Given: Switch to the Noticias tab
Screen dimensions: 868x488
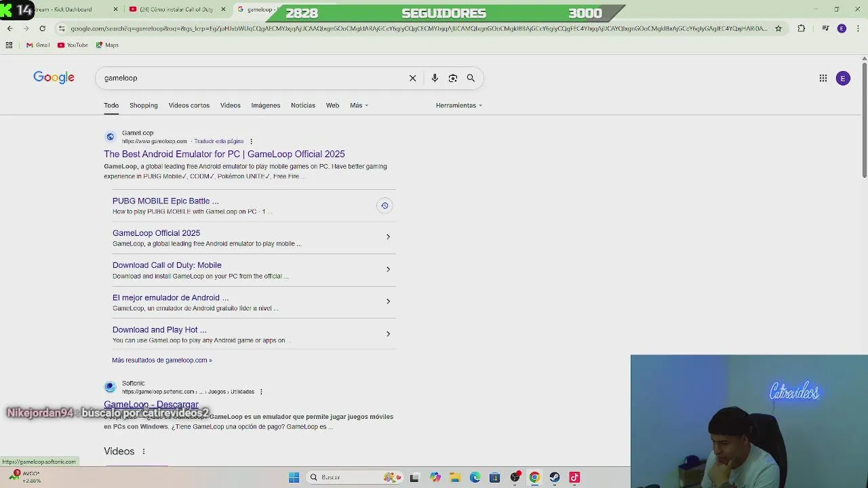Looking at the screenshot, I should pyautogui.click(x=303, y=106).
